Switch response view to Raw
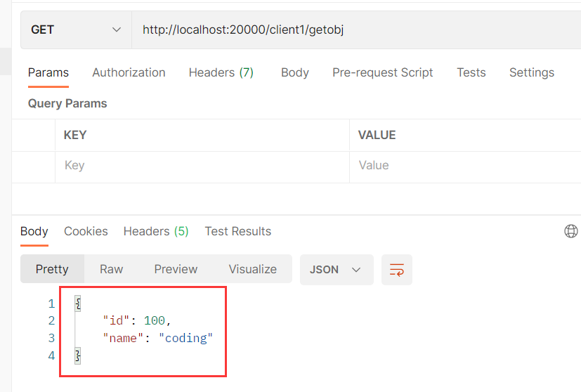This screenshot has width=581, height=392. [111, 269]
